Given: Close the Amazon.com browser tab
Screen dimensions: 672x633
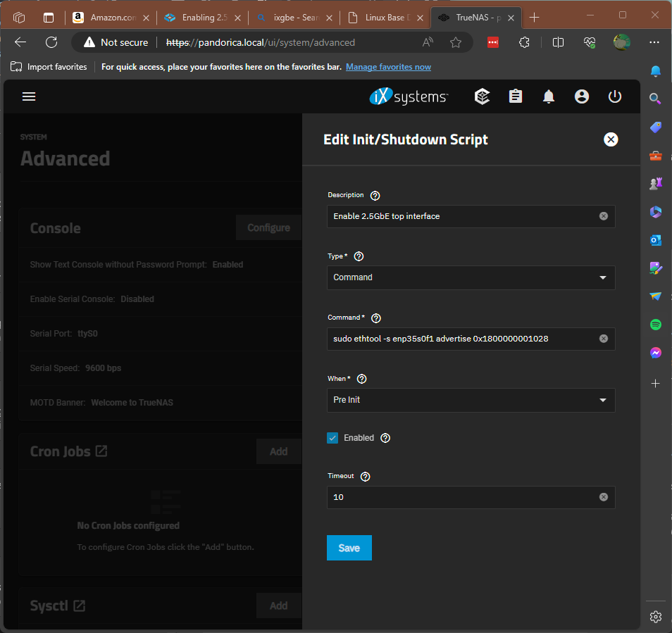Looking at the screenshot, I should click(x=146, y=18).
